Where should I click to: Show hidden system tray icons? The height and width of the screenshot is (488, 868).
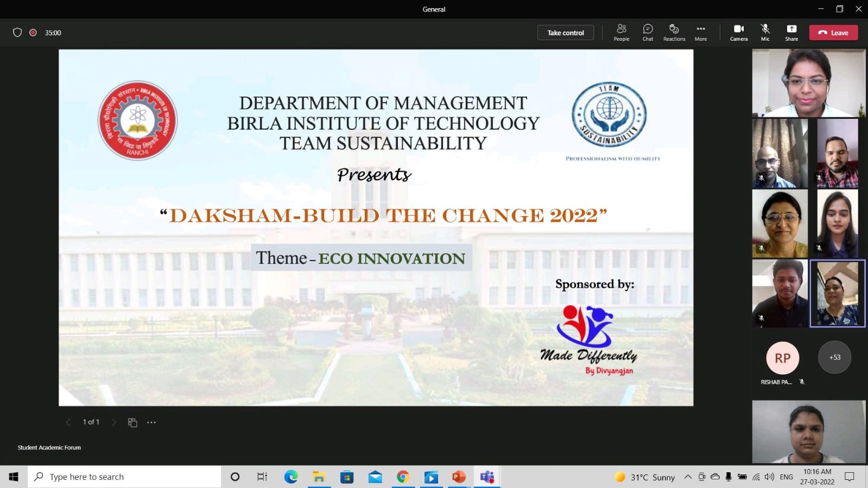tap(687, 477)
